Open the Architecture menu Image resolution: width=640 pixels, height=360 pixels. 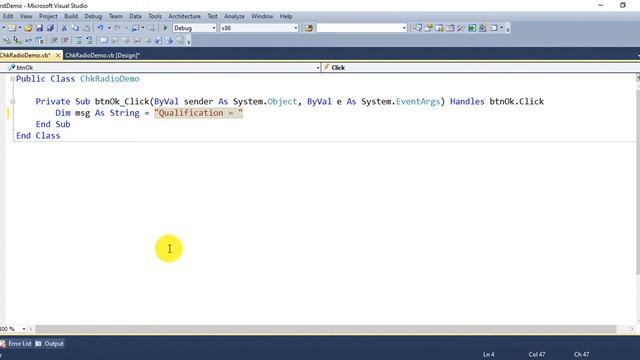coord(184,16)
